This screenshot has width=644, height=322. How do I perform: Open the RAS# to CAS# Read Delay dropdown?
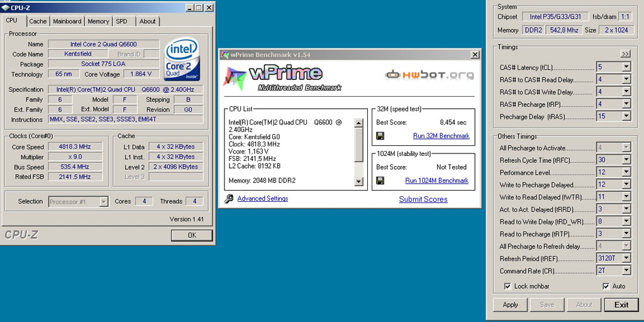point(626,79)
